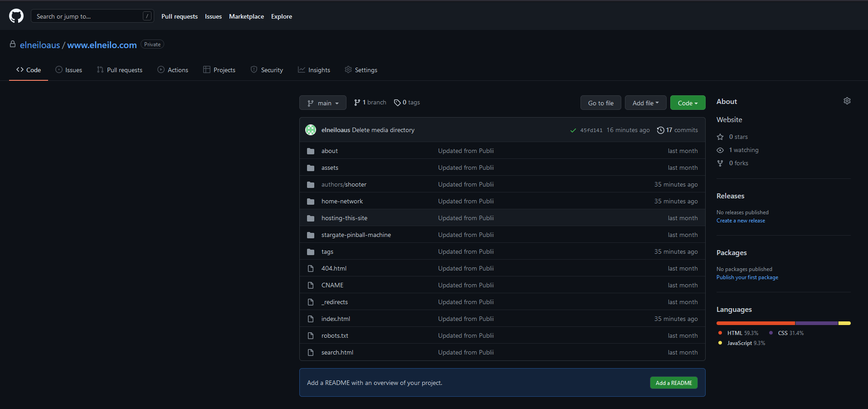Viewport: 868px width, 409px height.
Task: Open the Insights tab
Action: 314,70
